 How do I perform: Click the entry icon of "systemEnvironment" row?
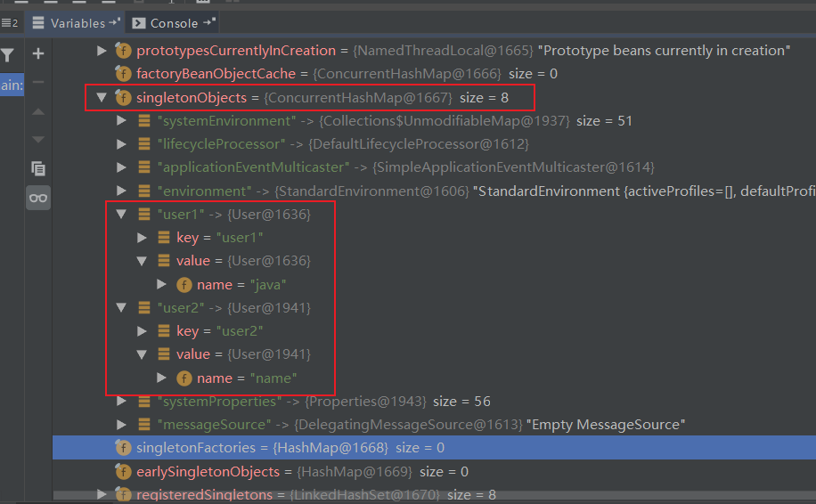point(144,121)
